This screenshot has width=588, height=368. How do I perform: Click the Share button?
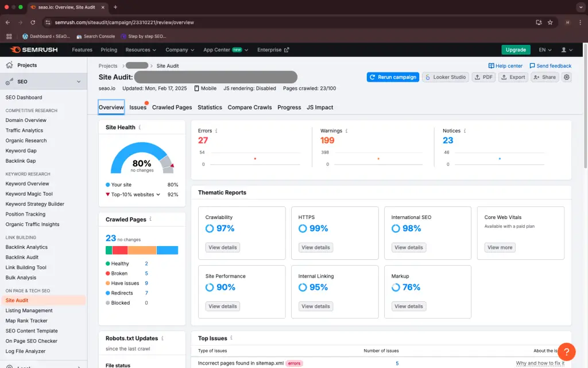click(544, 77)
